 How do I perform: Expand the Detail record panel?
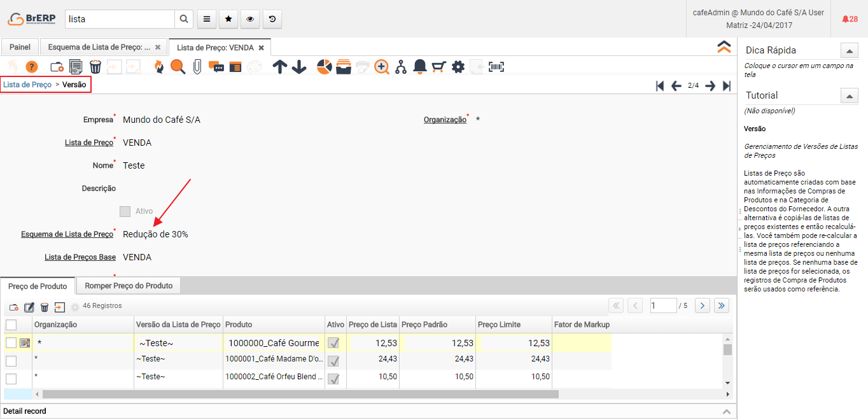pyautogui.click(x=726, y=412)
